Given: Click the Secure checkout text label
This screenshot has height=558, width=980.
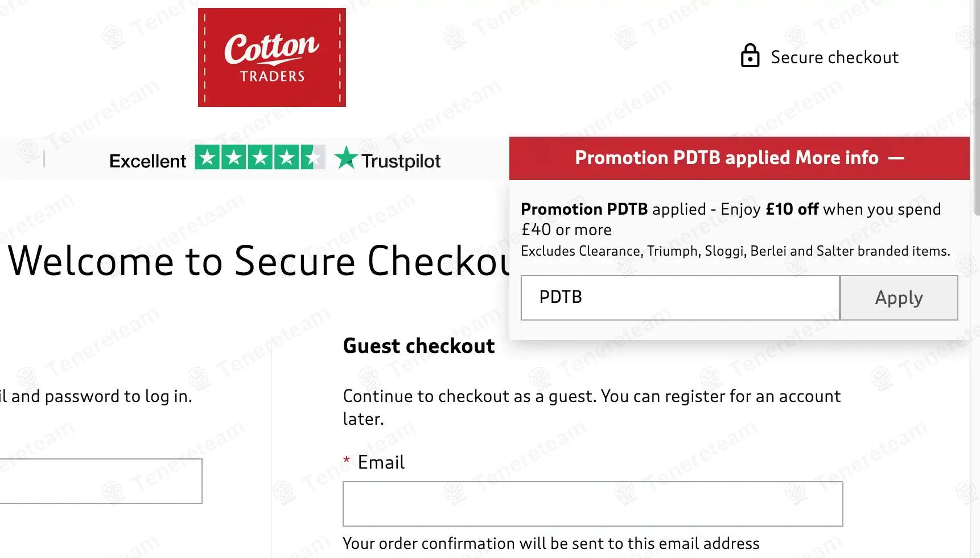Looking at the screenshot, I should (x=834, y=58).
